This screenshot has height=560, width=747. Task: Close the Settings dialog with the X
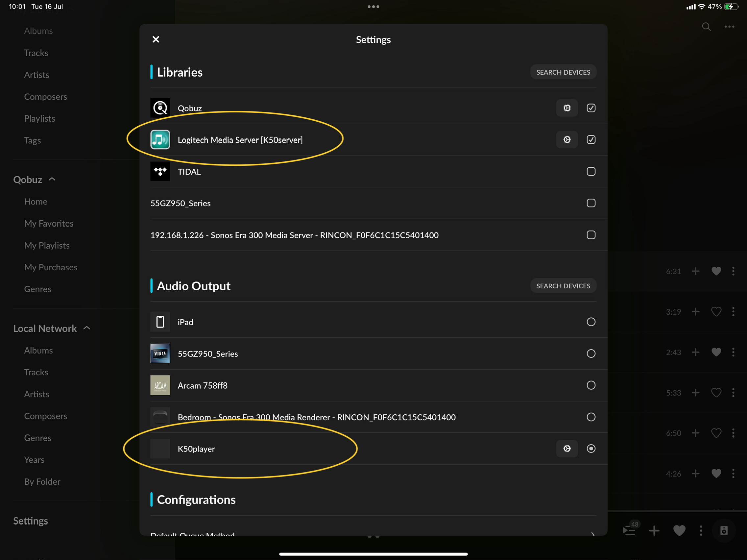click(156, 39)
